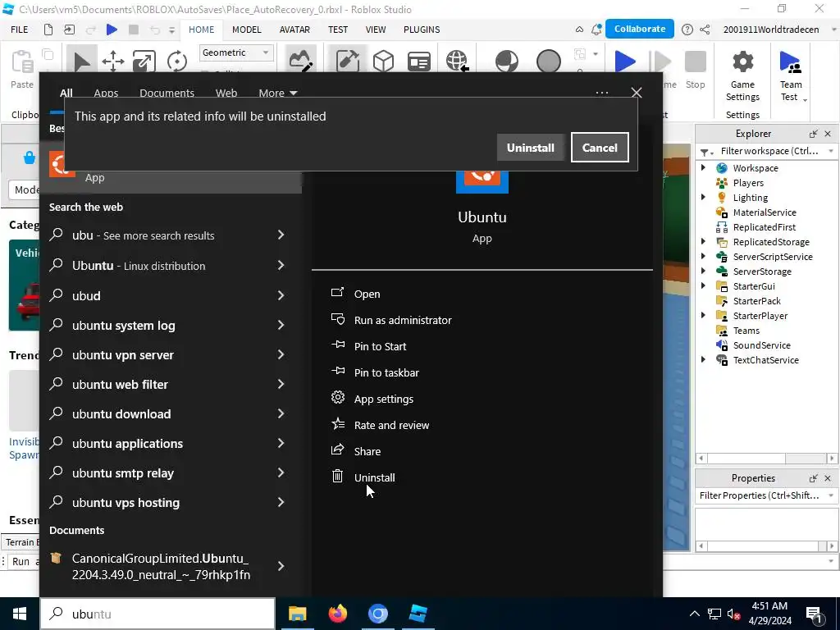Choose Rate and review for Ubuntu
This screenshot has height=630, width=840.
click(391, 425)
